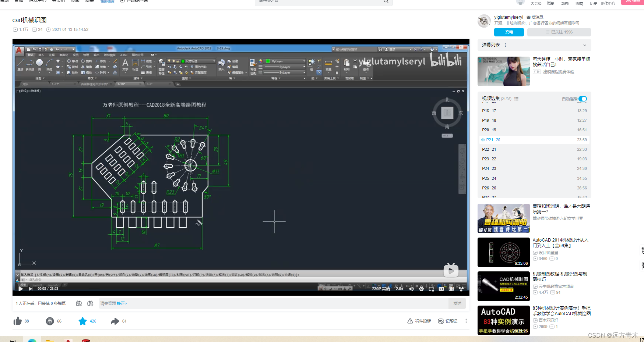Screen dimensions: 644x342
Task: Click the 已关注 1596 follow button
Action: [x=559, y=32]
